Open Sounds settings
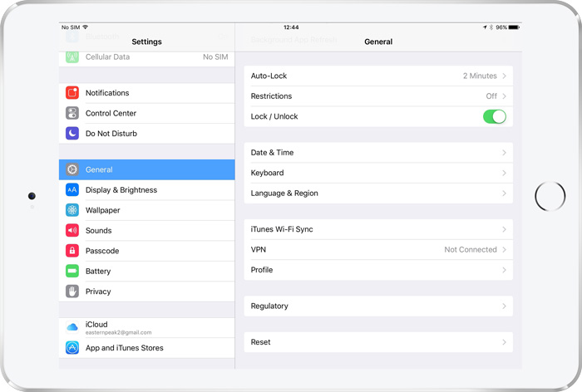Viewport: 582px width, 392px height. [x=146, y=230]
